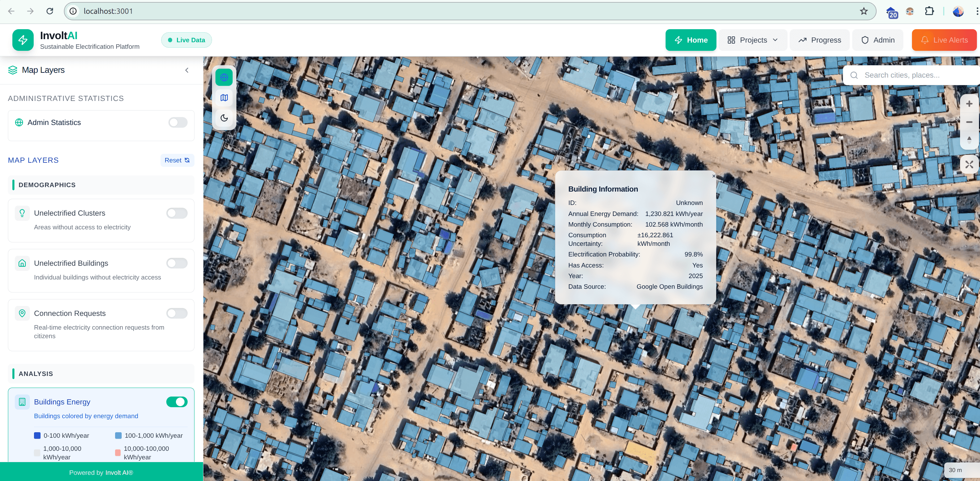Switch to the street map style icon
The image size is (980, 481).
224,98
